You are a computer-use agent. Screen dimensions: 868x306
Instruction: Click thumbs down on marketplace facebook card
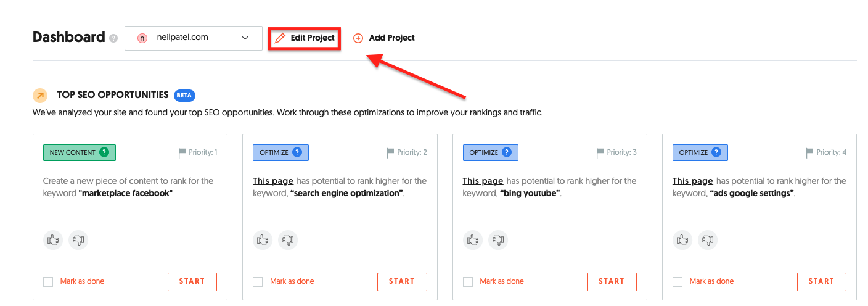(x=78, y=239)
